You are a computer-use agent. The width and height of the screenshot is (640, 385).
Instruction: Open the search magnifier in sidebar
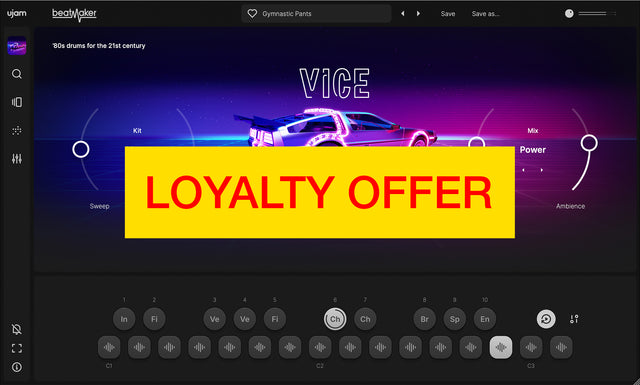pos(17,74)
